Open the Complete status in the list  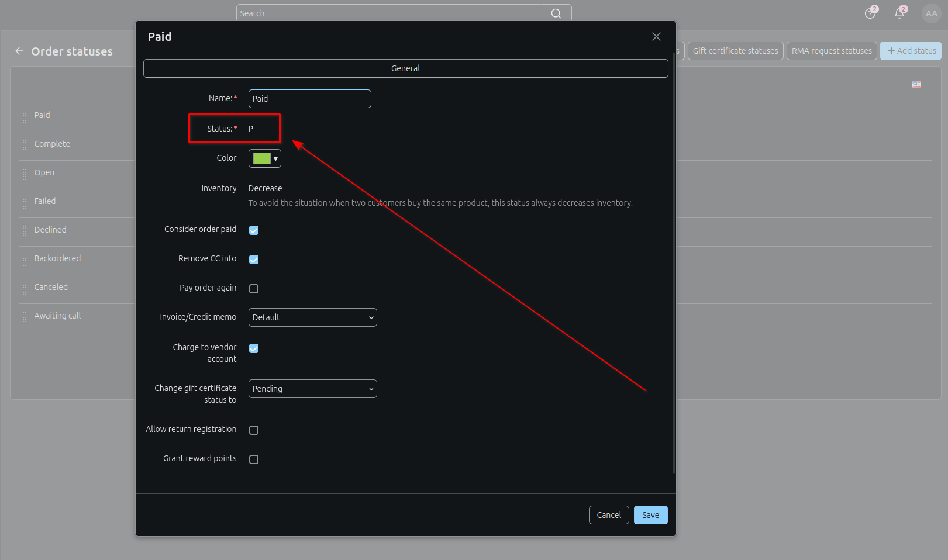point(52,144)
